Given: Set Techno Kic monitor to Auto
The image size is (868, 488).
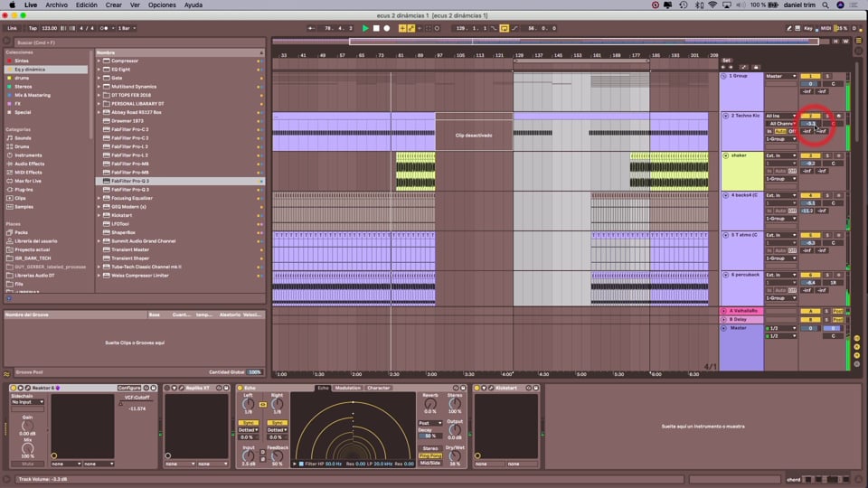Looking at the screenshot, I should (x=780, y=131).
